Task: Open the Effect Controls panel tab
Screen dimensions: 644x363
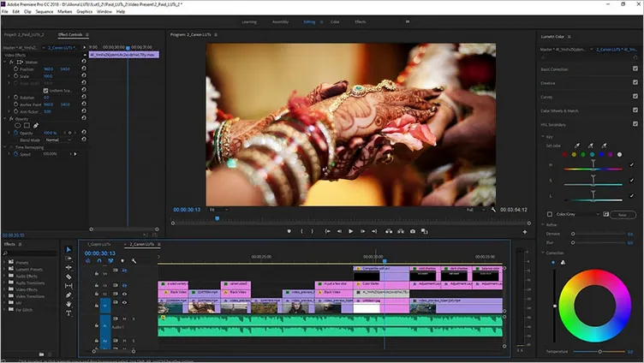Action: click(70, 34)
